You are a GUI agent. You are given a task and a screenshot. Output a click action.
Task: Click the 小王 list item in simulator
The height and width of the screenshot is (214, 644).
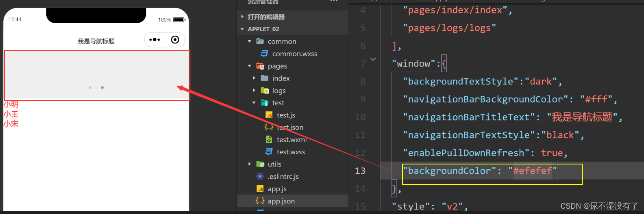pyautogui.click(x=11, y=114)
